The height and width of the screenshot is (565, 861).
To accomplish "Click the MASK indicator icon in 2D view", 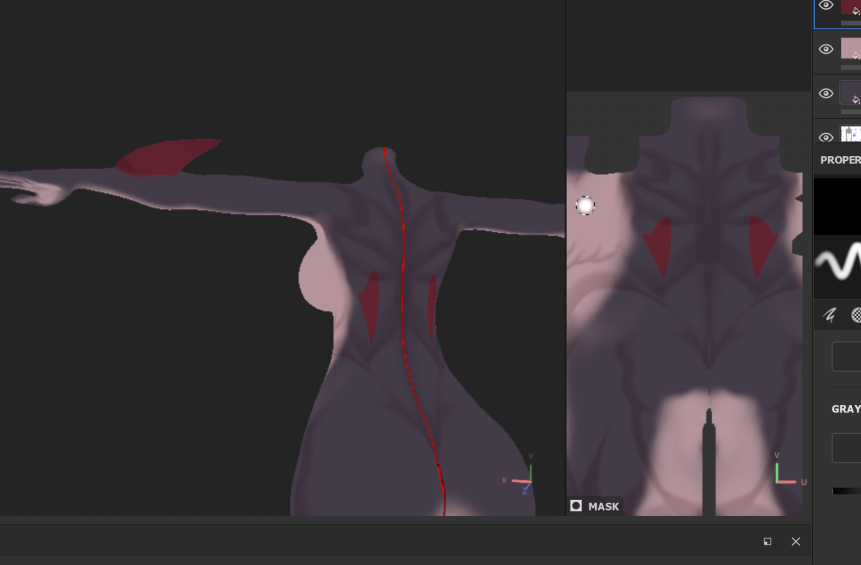I will [576, 506].
